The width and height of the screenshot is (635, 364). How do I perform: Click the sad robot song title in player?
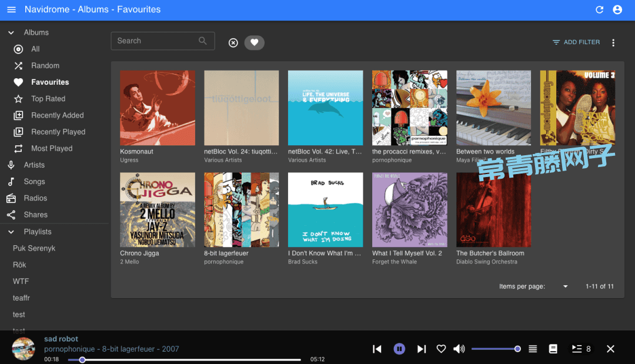point(61,339)
